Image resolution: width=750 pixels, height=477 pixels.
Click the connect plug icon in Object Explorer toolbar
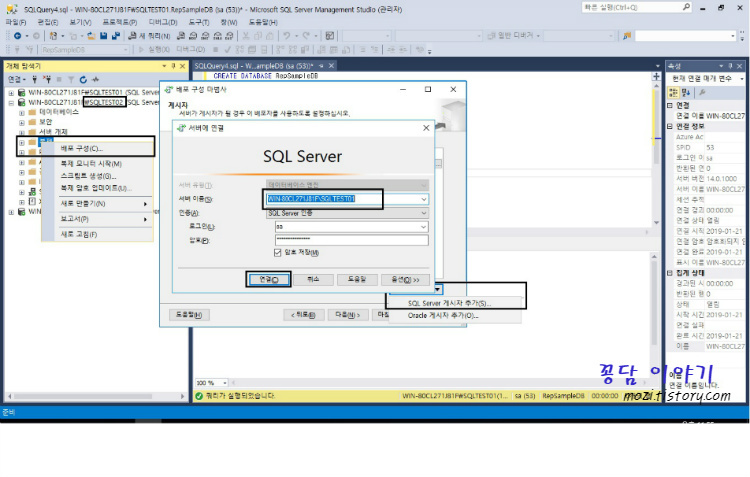[34, 79]
